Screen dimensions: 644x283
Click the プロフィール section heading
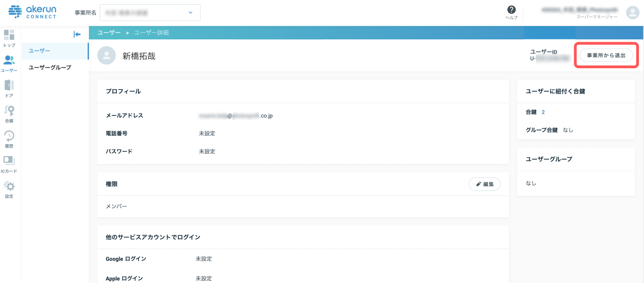[123, 91]
